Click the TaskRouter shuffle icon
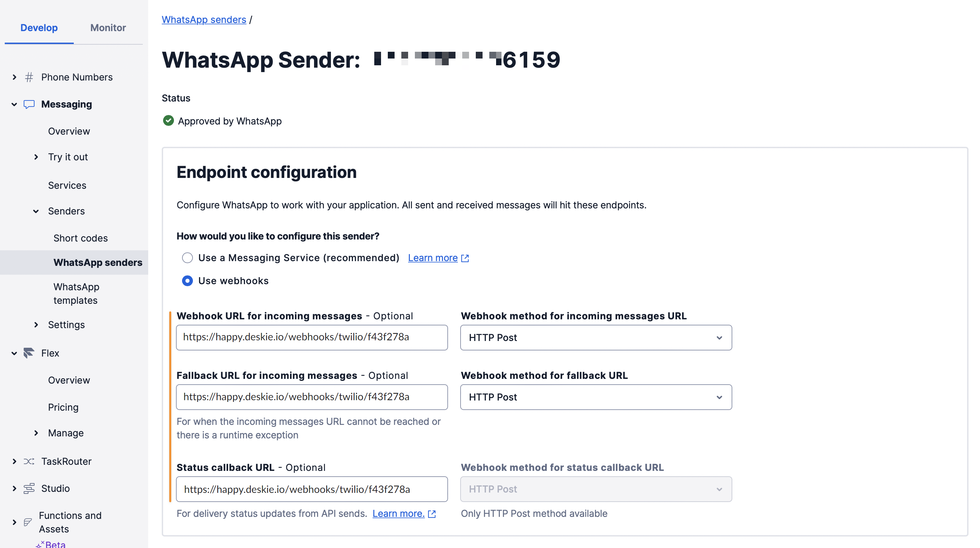 [x=29, y=461]
